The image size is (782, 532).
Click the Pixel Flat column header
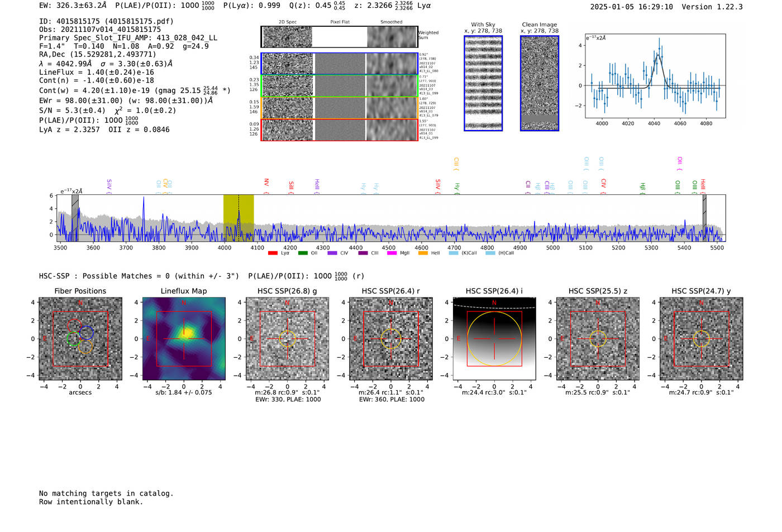[x=340, y=22]
